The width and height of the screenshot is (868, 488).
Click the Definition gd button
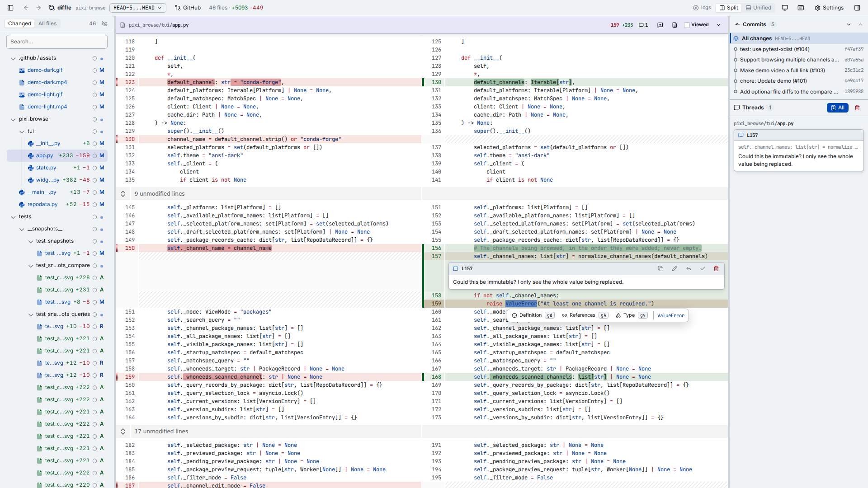point(533,315)
